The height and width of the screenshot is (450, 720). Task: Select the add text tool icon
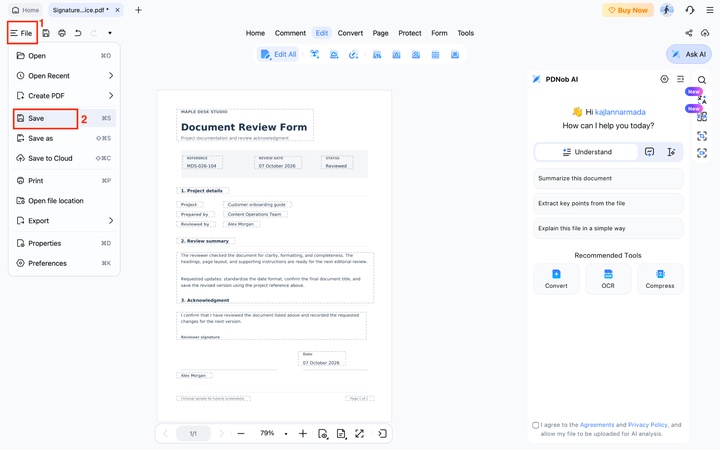[x=315, y=54]
